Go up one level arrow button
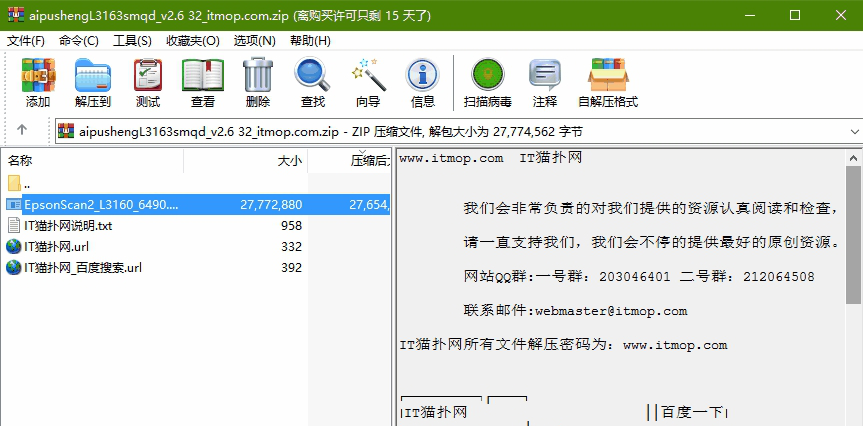863x443 pixels. point(22,130)
